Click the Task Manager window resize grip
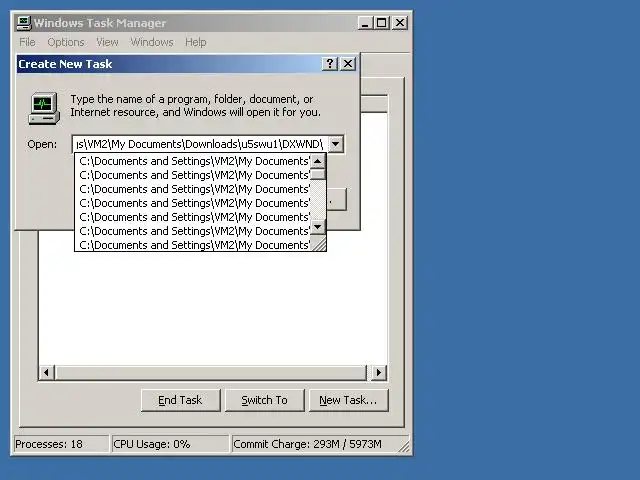 (x=404, y=446)
